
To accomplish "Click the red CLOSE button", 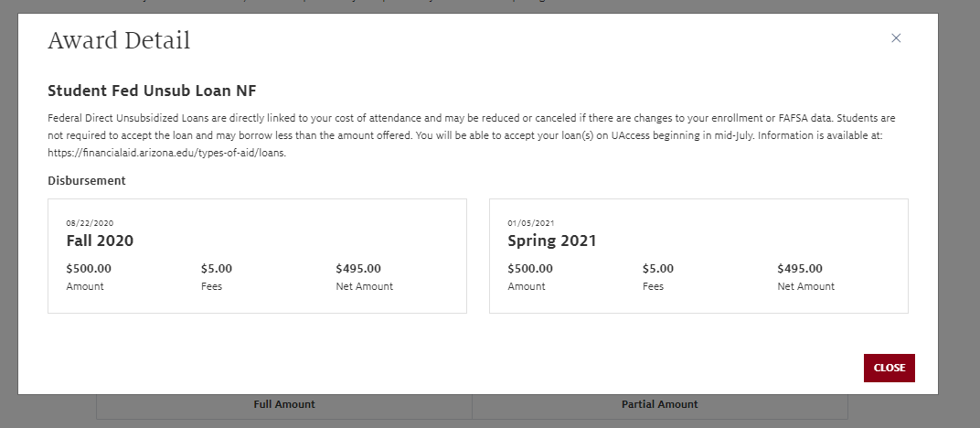I will pyautogui.click(x=889, y=368).
